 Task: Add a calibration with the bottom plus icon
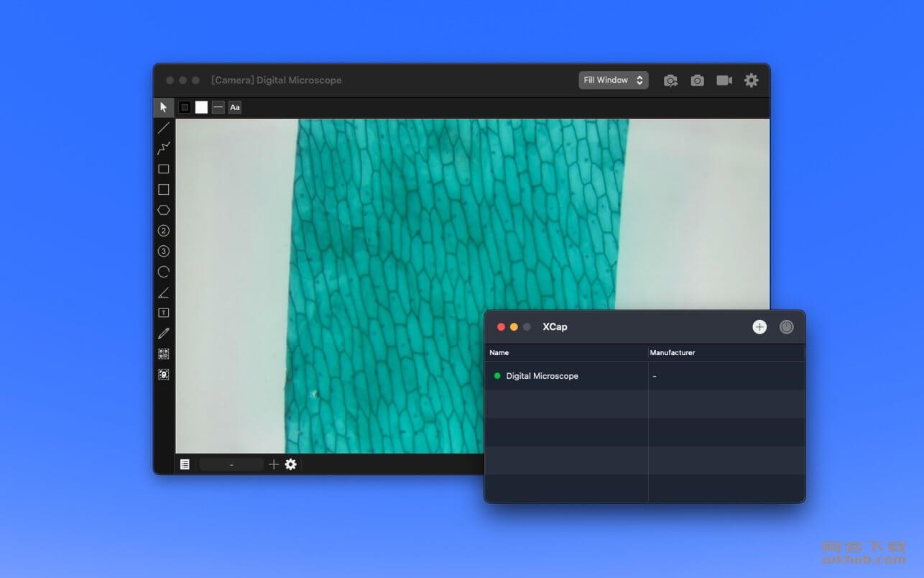[x=274, y=464]
